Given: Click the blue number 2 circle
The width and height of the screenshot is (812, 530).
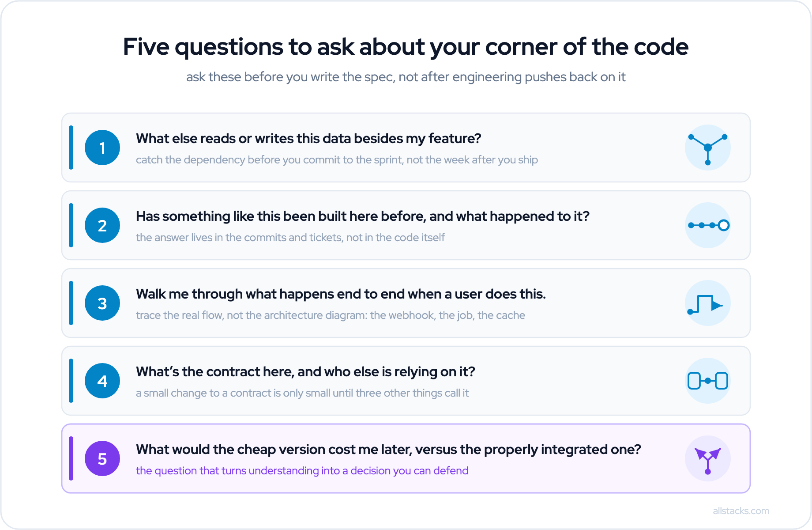Looking at the screenshot, I should (102, 225).
